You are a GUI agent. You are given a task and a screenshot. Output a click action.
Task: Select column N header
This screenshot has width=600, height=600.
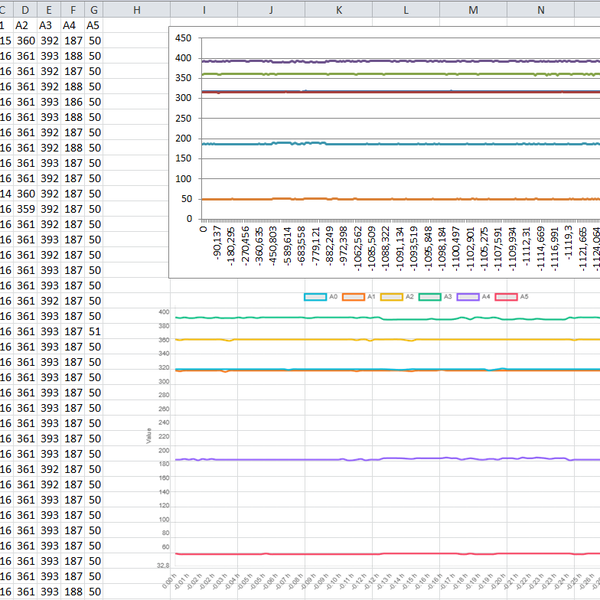click(541, 10)
